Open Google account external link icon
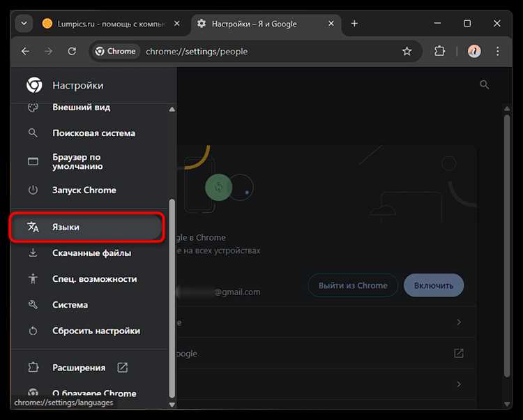 coord(459,353)
